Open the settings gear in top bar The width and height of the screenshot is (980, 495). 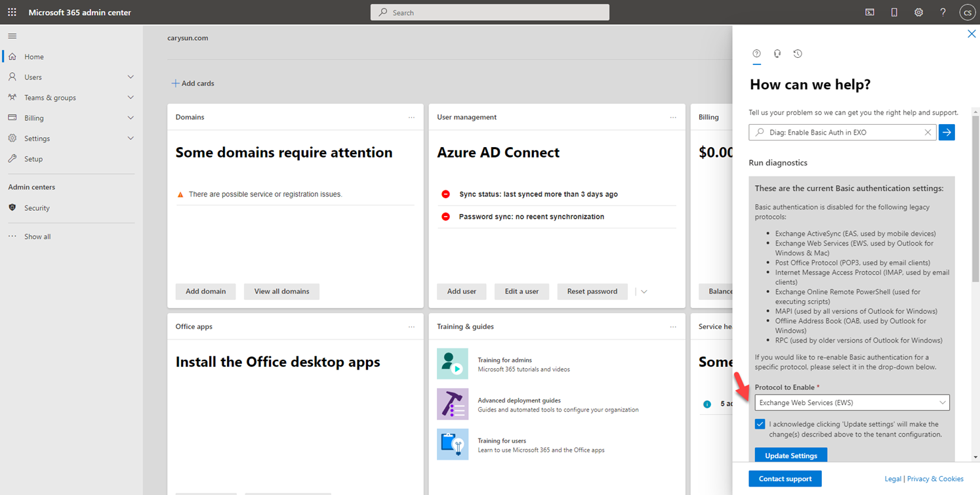[918, 12]
